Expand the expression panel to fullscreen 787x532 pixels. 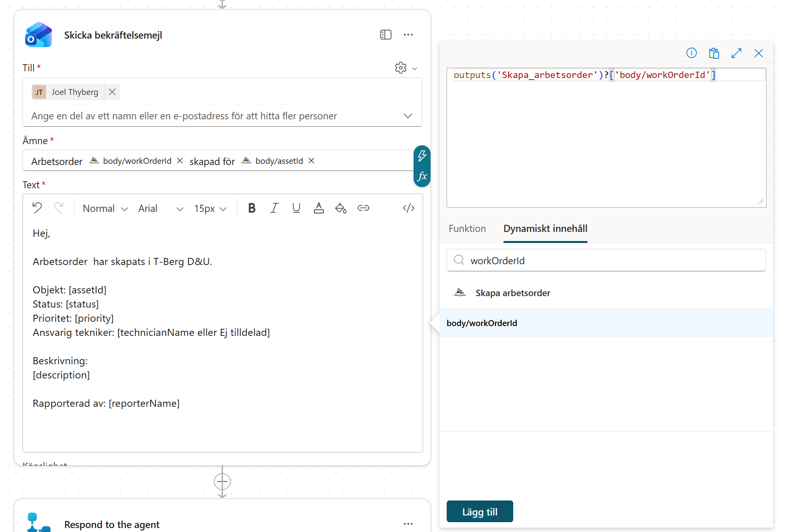(736, 53)
